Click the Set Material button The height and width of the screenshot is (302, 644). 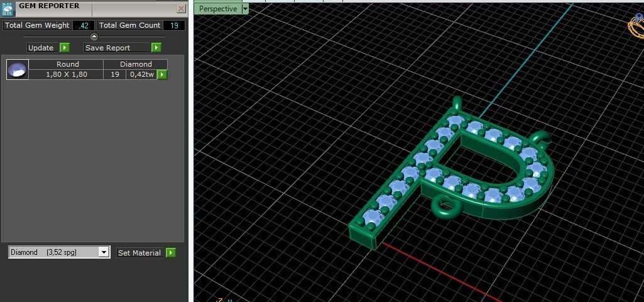coord(139,253)
